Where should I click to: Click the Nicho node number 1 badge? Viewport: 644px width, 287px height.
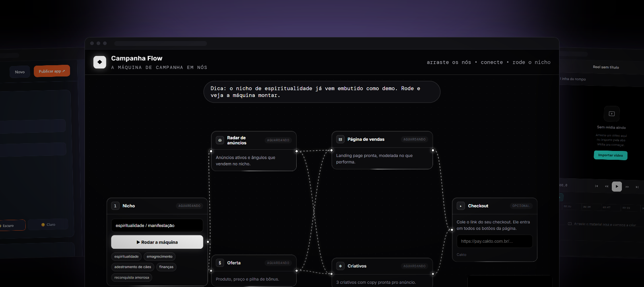click(x=115, y=206)
